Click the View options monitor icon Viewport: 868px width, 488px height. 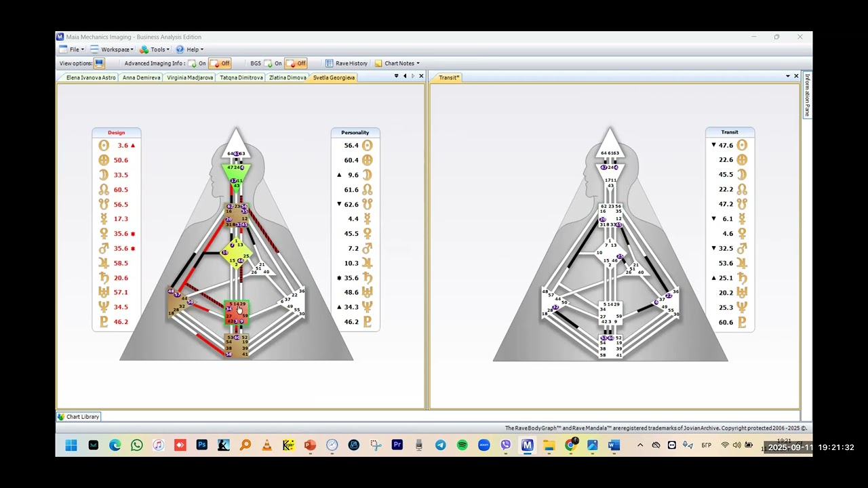click(x=99, y=63)
